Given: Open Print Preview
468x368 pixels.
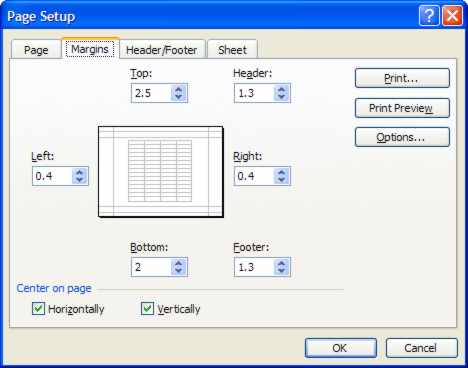Looking at the screenshot, I should pyautogui.click(x=402, y=108).
